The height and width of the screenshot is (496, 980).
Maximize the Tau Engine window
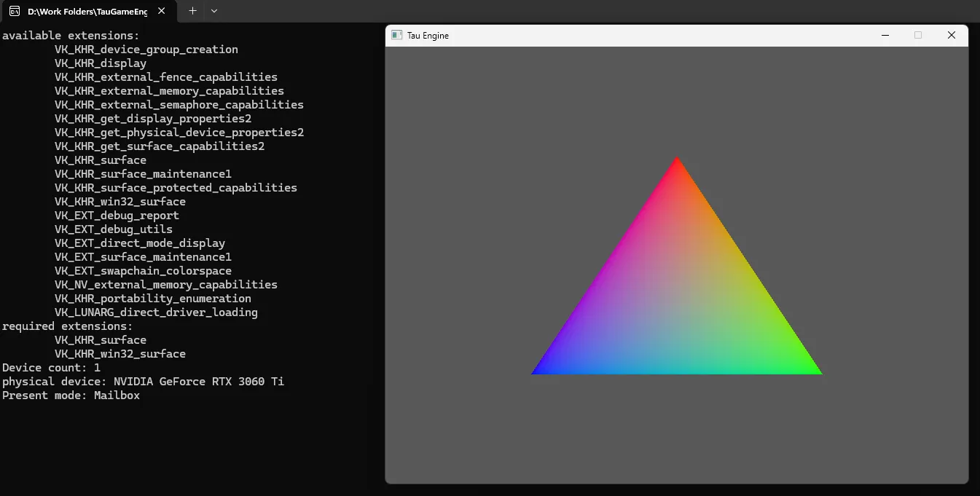[x=917, y=35]
